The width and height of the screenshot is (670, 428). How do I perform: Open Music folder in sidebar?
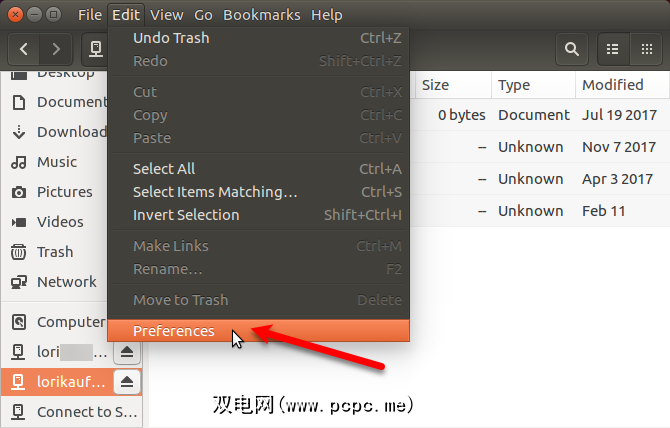click(x=56, y=162)
